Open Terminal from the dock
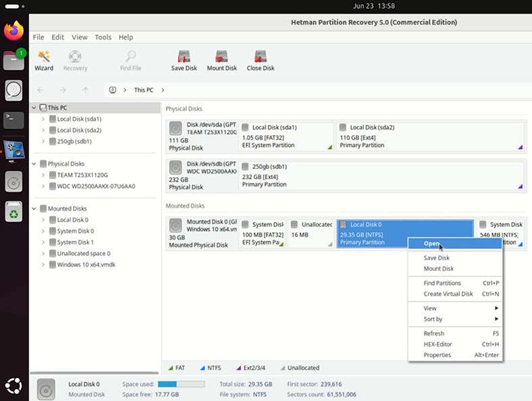 (x=14, y=120)
